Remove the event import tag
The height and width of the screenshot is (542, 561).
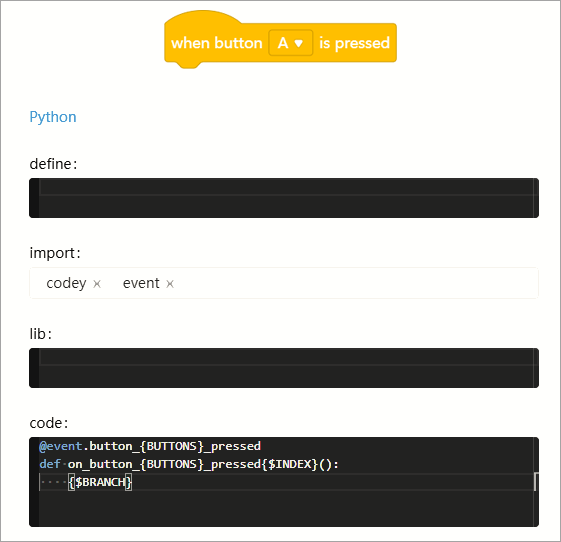pos(170,284)
